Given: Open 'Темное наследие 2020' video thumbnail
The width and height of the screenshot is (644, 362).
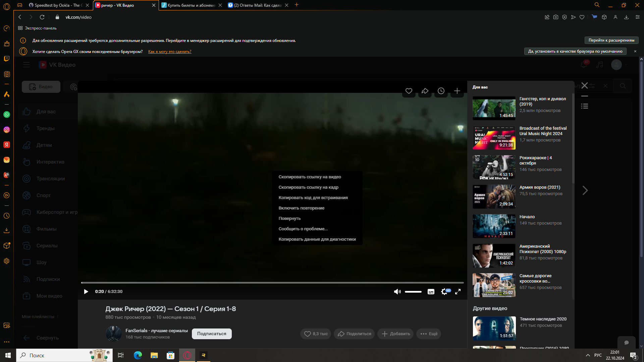Looking at the screenshot, I should (494, 328).
